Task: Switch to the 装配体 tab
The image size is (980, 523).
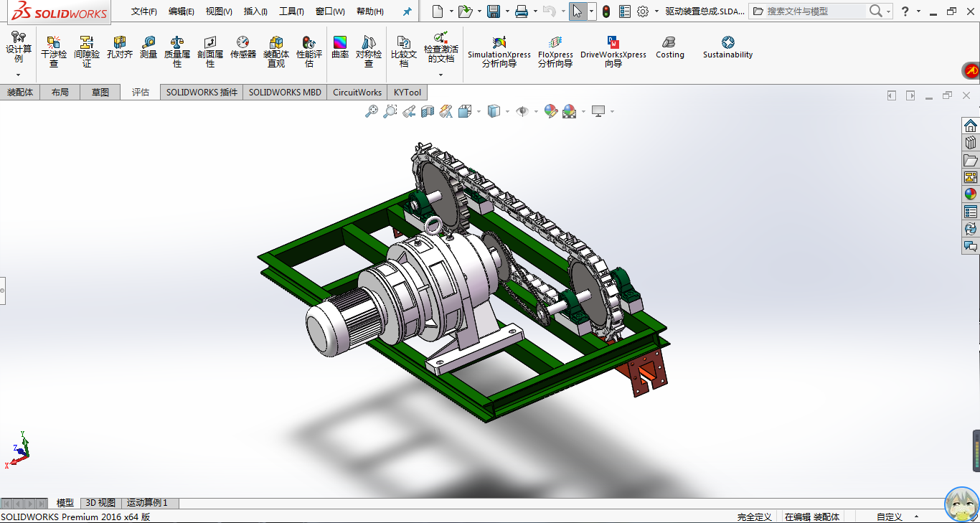Action: pyautogui.click(x=20, y=93)
